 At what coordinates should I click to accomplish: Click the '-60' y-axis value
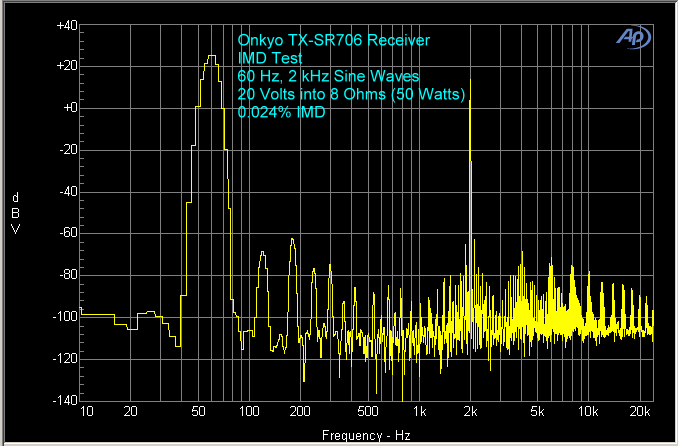pos(68,233)
